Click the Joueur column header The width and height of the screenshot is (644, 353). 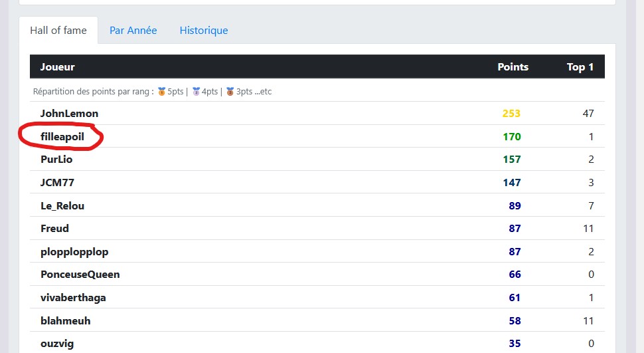pos(58,67)
